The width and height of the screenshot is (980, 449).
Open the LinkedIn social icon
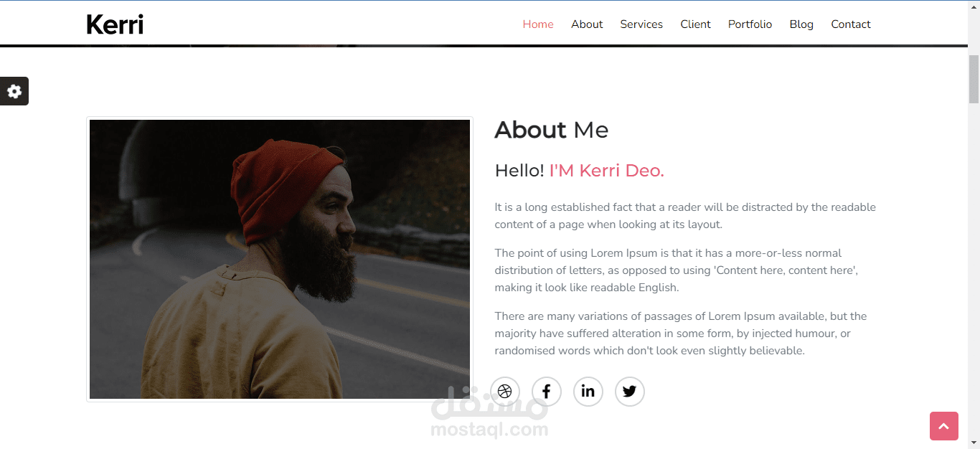coord(588,391)
